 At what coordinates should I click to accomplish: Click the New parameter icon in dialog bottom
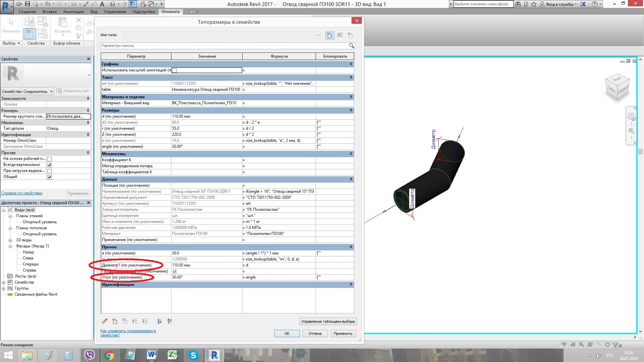115,321
